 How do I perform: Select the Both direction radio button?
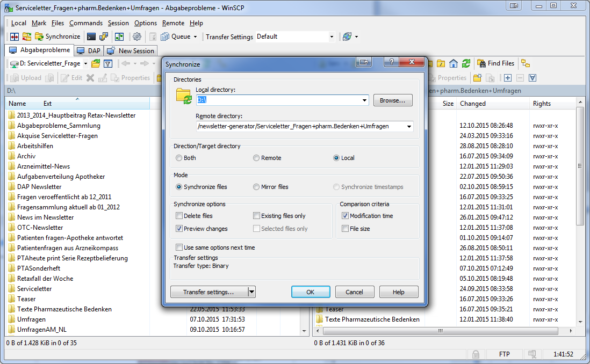pyautogui.click(x=179, y=158)
